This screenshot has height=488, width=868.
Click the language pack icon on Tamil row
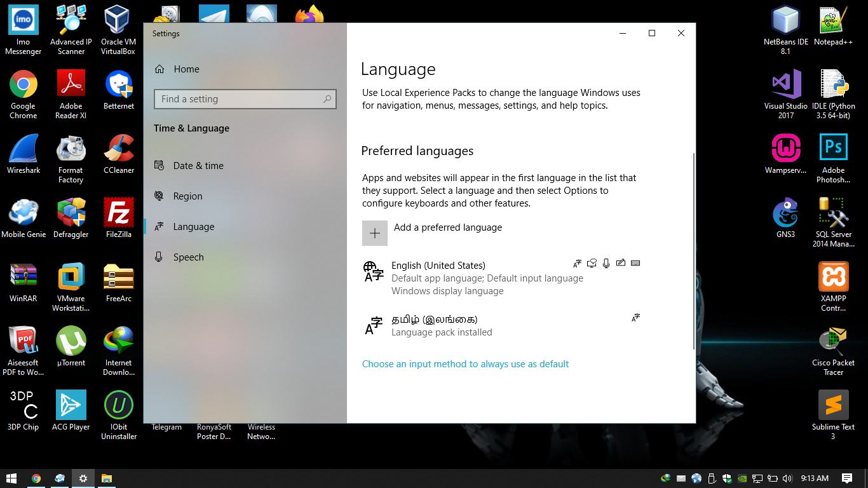(x=635, y=317)
